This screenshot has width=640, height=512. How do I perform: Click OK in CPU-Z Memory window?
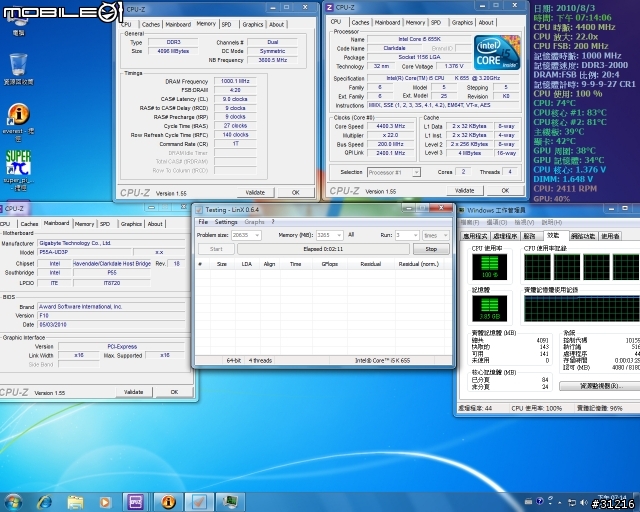(296, 192)
